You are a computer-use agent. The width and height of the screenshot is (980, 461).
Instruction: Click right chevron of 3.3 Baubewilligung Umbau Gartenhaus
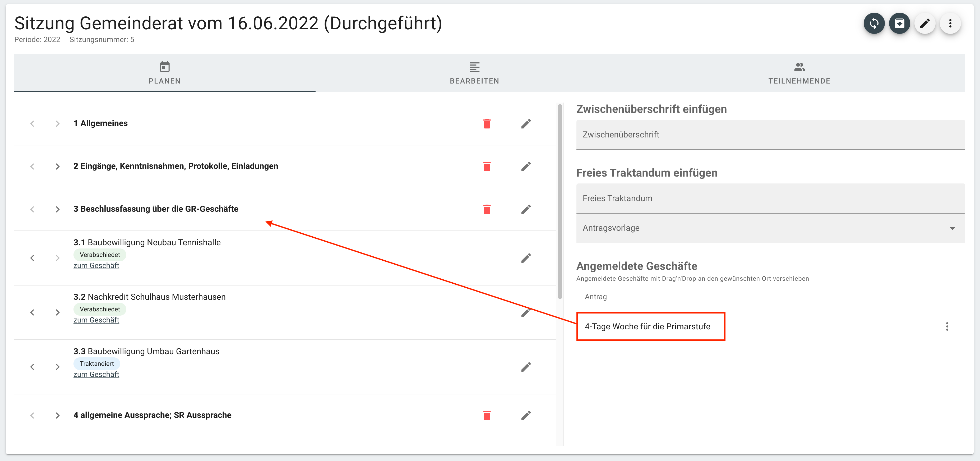tap(57, 367)
